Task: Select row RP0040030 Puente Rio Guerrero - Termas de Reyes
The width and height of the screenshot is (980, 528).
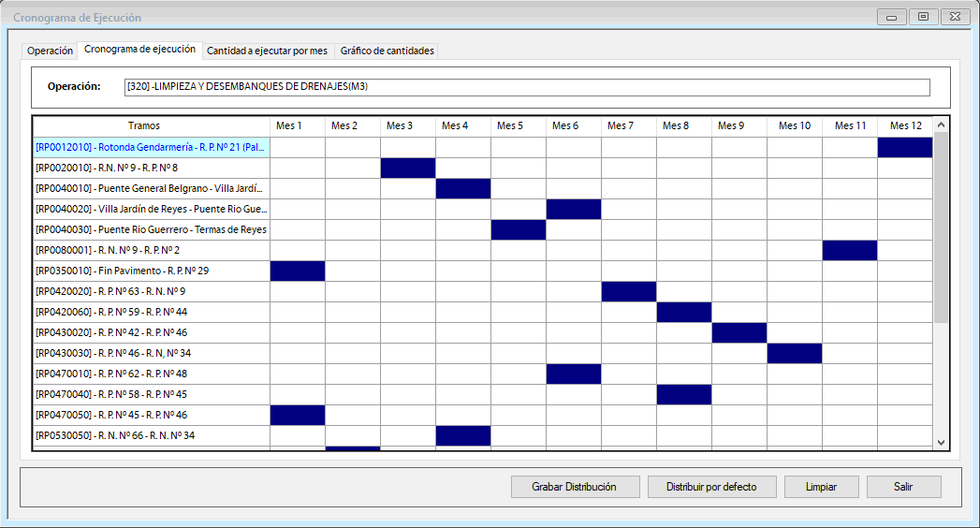Action: (151, 230)
